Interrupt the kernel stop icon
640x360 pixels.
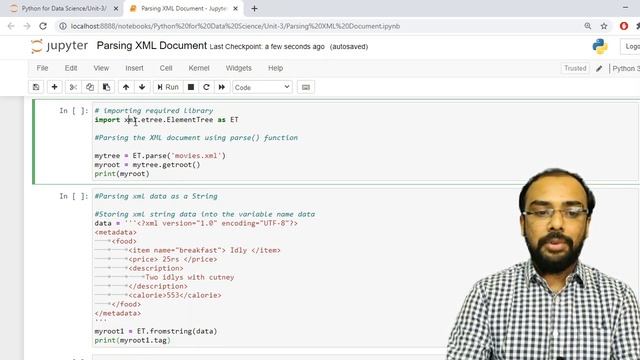[191, 87]
